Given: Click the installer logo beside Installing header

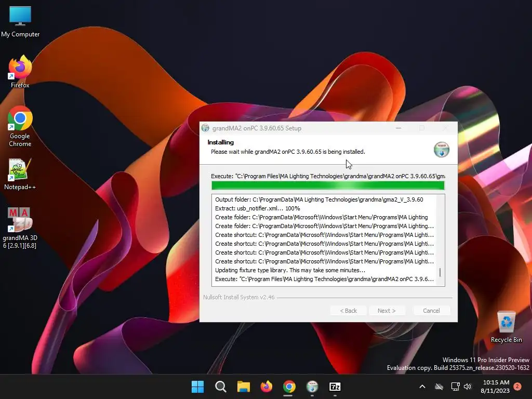Looking at the screenshot, I should pos(442,150).
